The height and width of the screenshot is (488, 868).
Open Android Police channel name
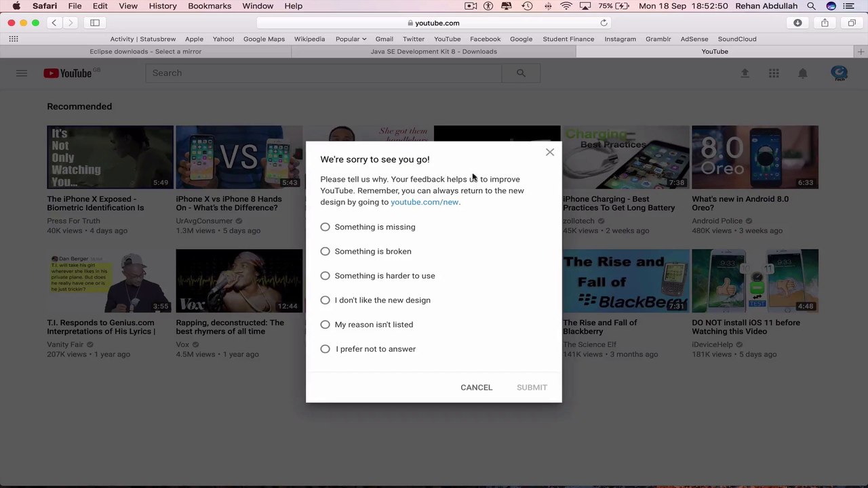tap(717, 221)
